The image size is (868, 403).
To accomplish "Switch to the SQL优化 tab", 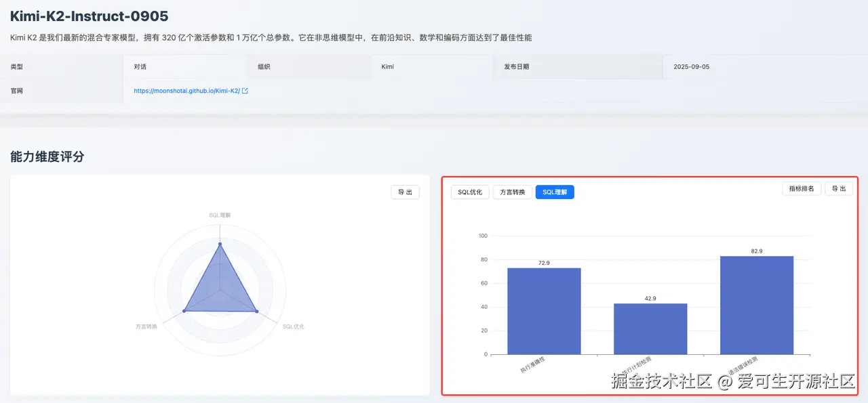I will [x=470, y=192].
